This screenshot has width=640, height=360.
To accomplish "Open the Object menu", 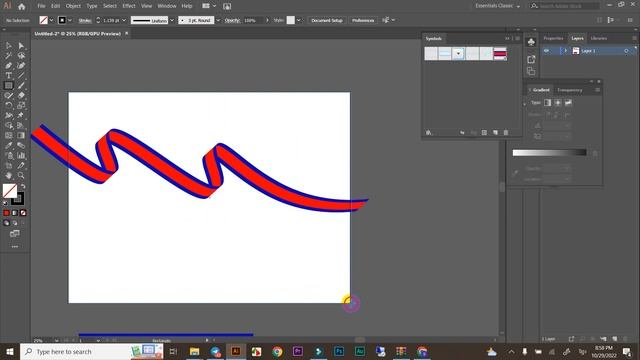I will coord(73,6).
